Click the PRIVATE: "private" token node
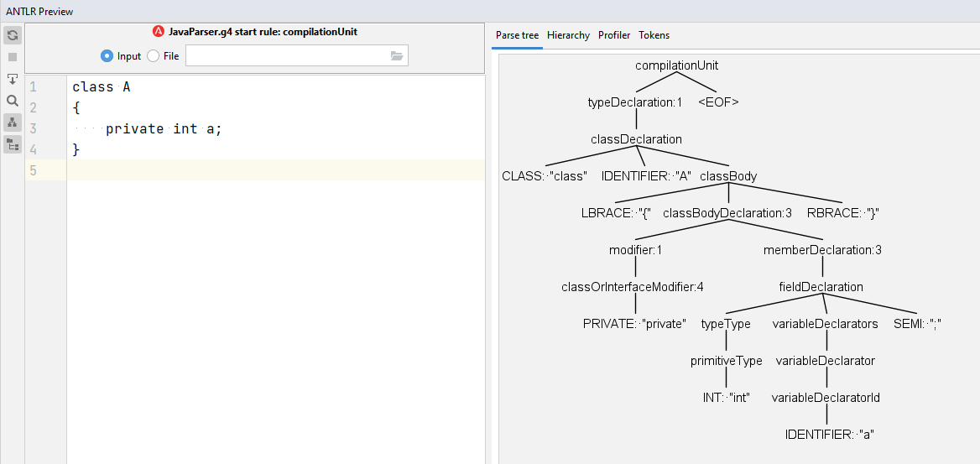This screenshot has width=980, height=464. [x=634, y=324]
